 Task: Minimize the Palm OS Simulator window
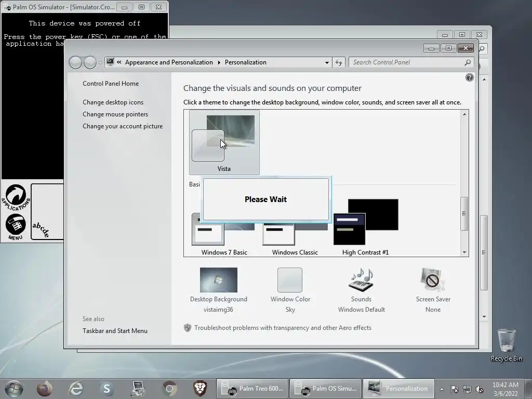pos(125,7)
